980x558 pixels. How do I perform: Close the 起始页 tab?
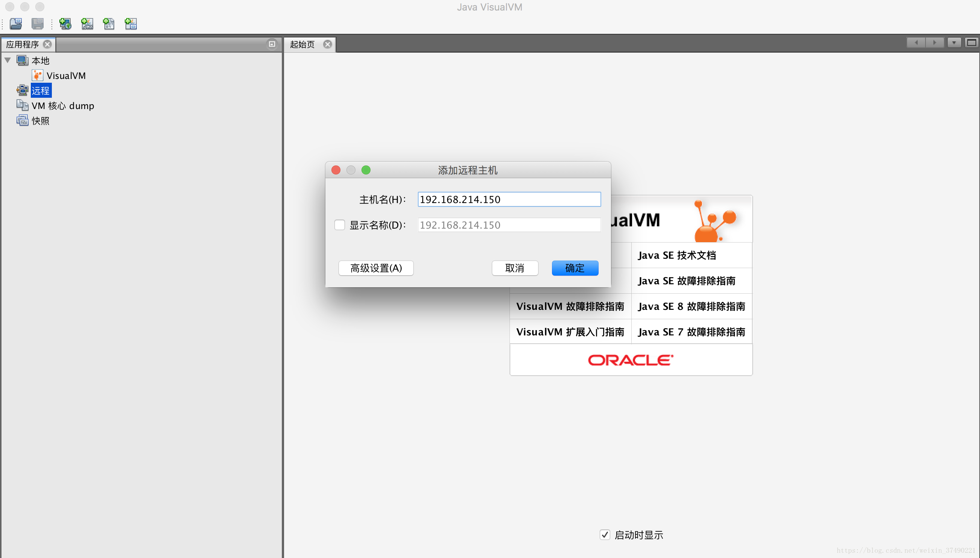[x=327, y=44]
